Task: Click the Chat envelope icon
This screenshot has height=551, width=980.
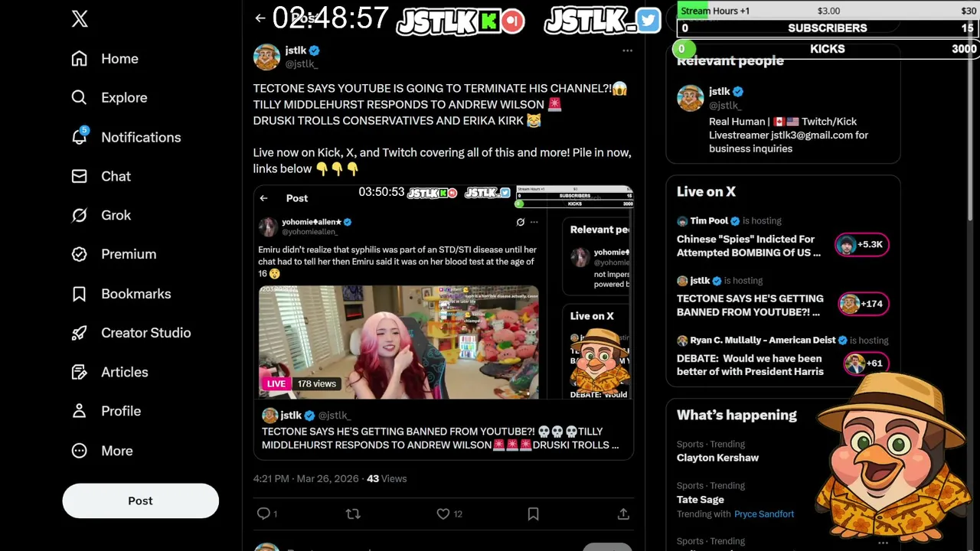Action: [80, 176]
